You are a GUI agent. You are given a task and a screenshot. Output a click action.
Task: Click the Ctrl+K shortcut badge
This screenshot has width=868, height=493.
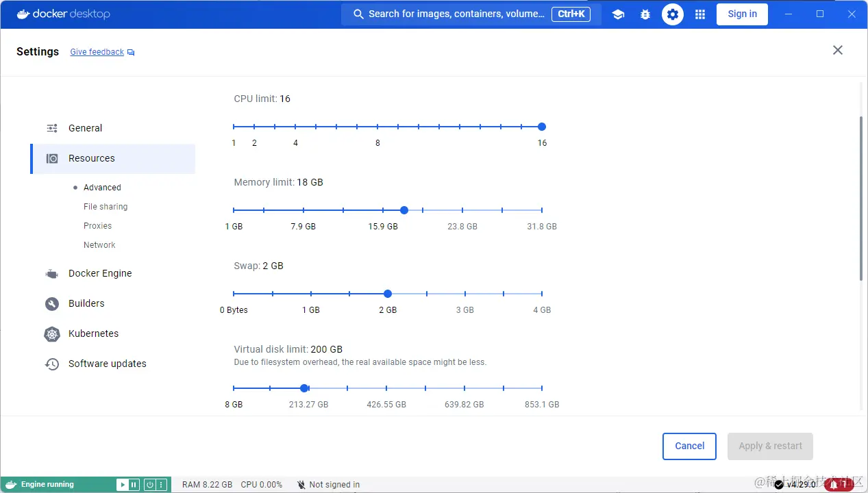tap(571, 14)
